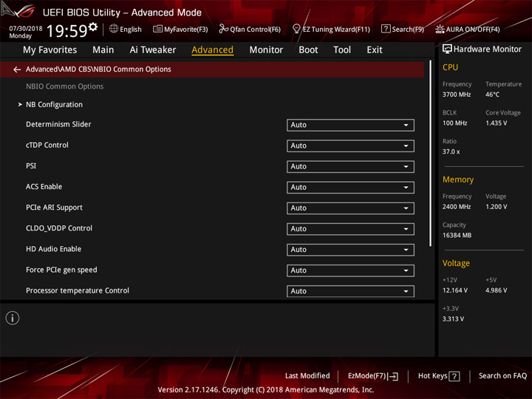Switch to the Ai Tweaker tab
This screenshot has width=532, height=399.
[x=153, y=50]
